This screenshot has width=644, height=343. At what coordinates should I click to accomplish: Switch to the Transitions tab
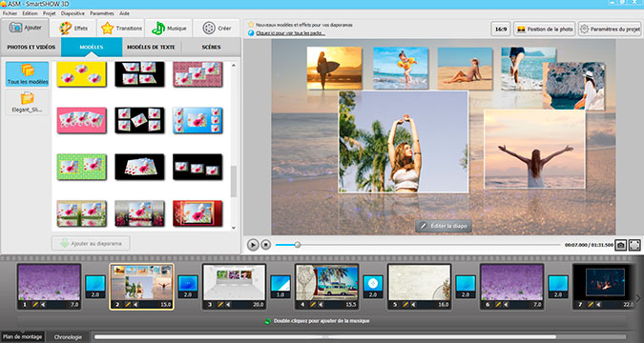[121, 29]
